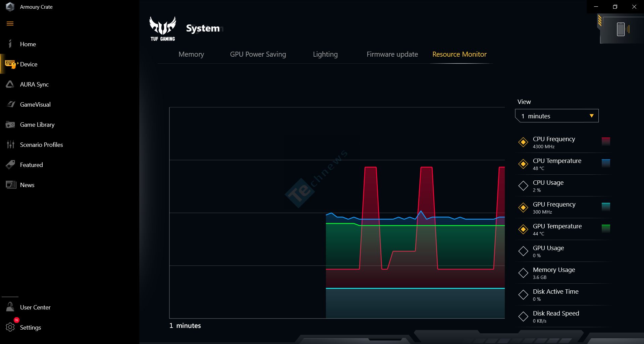Open the GameVisual section
Screen dimensions: 644x344
[35, 105]
